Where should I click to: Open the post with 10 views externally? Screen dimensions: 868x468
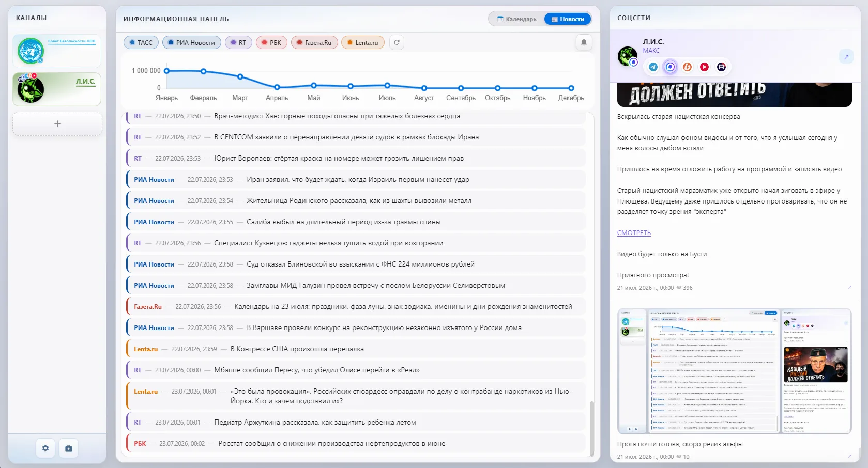click(x=849, y=456)
